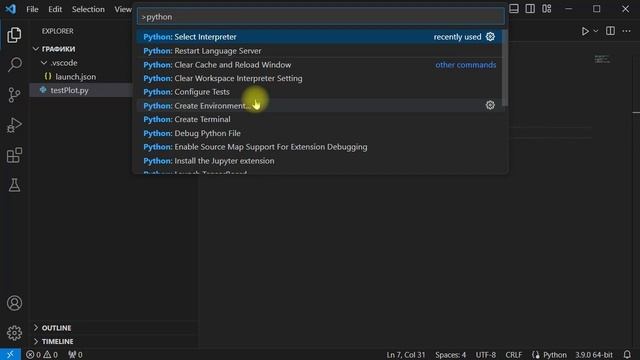Click in the command palette input
The image size is (640, 360).
click(x=321, y=17)
